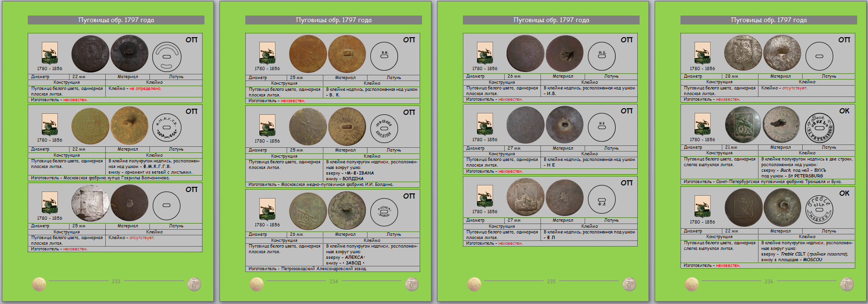868x304 pixels.
Task: Click the silver monogram coin in page 236 footer
Action: (x=846, y=284)
